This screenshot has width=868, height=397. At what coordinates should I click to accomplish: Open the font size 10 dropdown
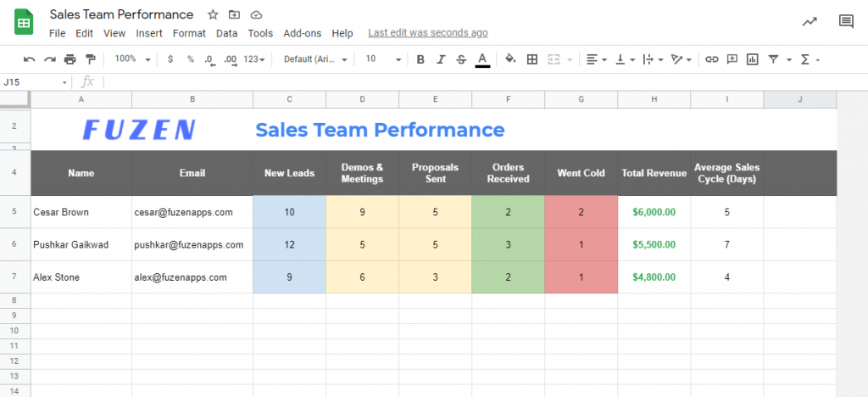point(383,59)
